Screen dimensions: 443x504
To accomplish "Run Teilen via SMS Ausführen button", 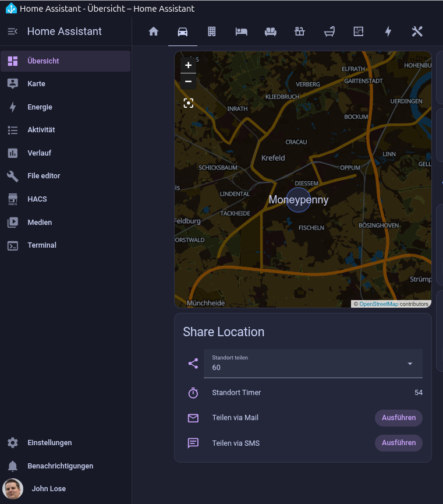I will (x=398, y=443).
